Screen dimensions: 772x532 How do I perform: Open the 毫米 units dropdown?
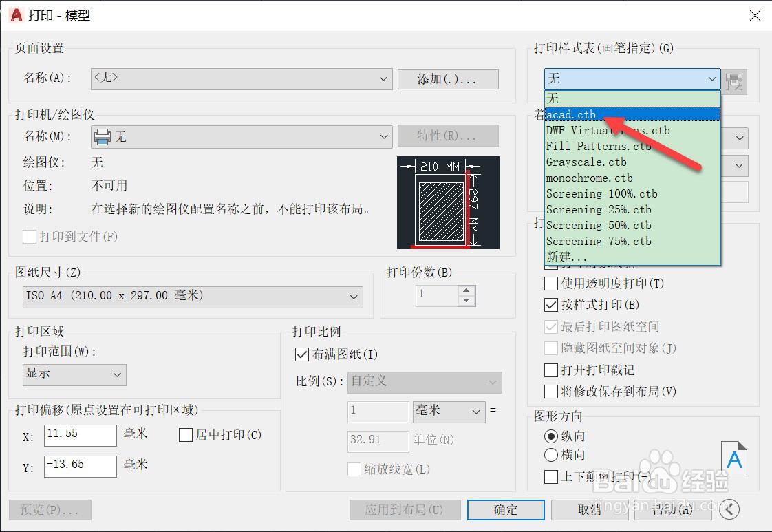click(449, 412)
